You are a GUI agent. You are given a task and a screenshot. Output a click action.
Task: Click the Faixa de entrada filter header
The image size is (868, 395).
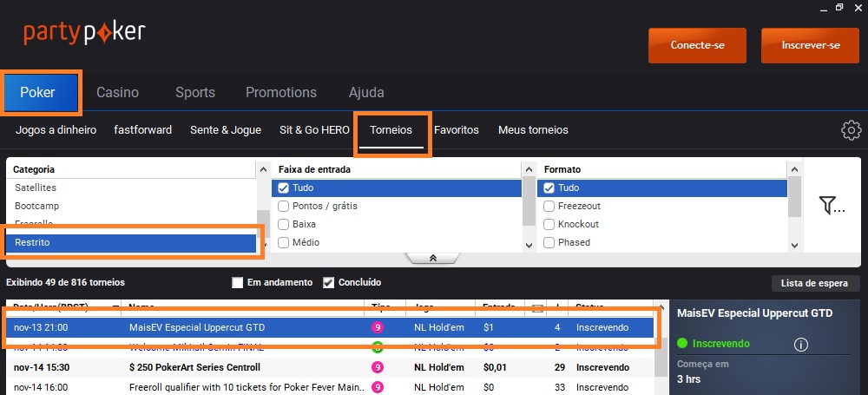[x=314, y=169]
